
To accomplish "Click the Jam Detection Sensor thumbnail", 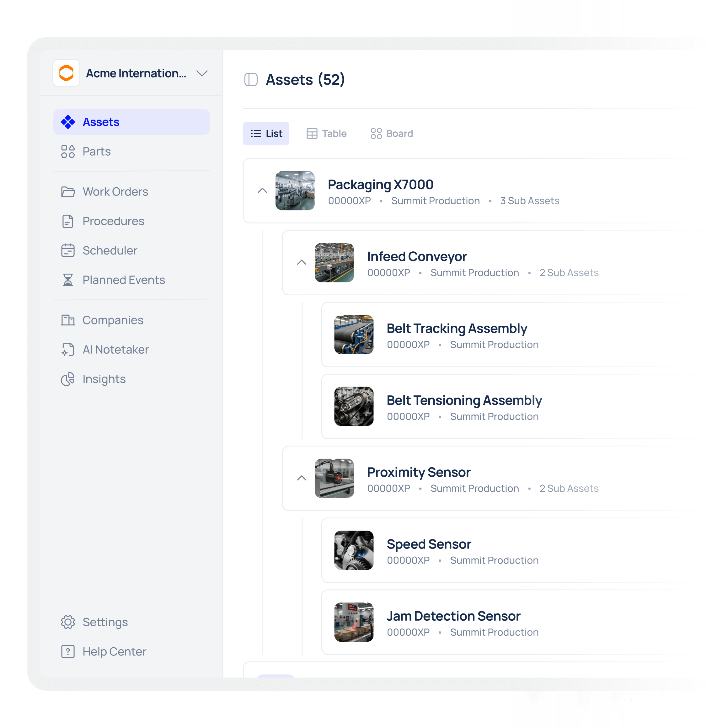I will pyautogui.click(x=354, y=622).
